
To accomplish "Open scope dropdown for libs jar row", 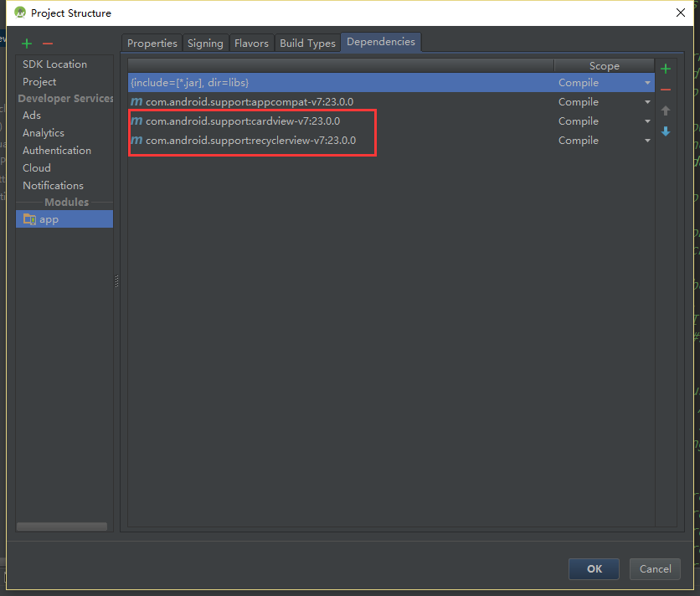I will [647, 83].
